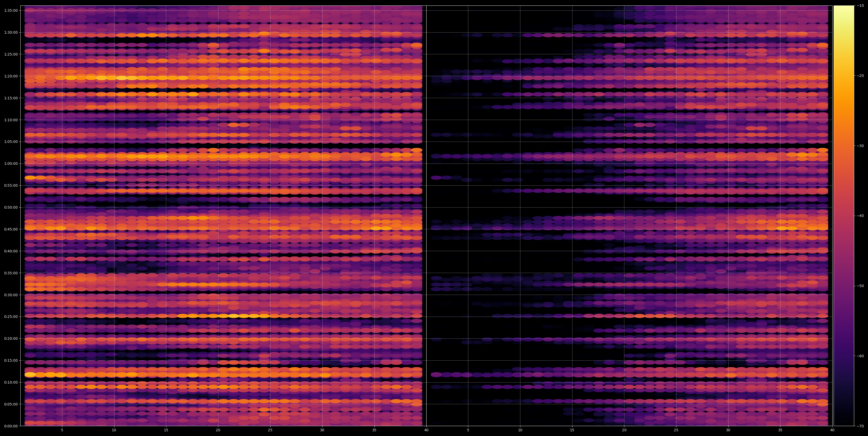Screen dimensions: 868x436
Task: Click the 0:45:00 time axis label
Action: click(11, 229)
